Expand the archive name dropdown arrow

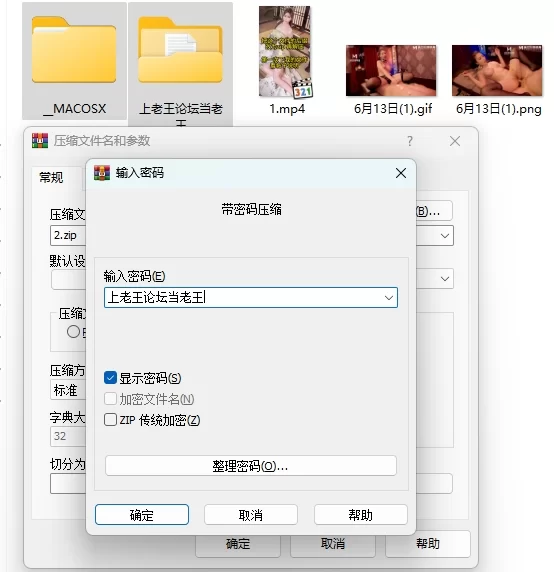[x=445, y=236]
